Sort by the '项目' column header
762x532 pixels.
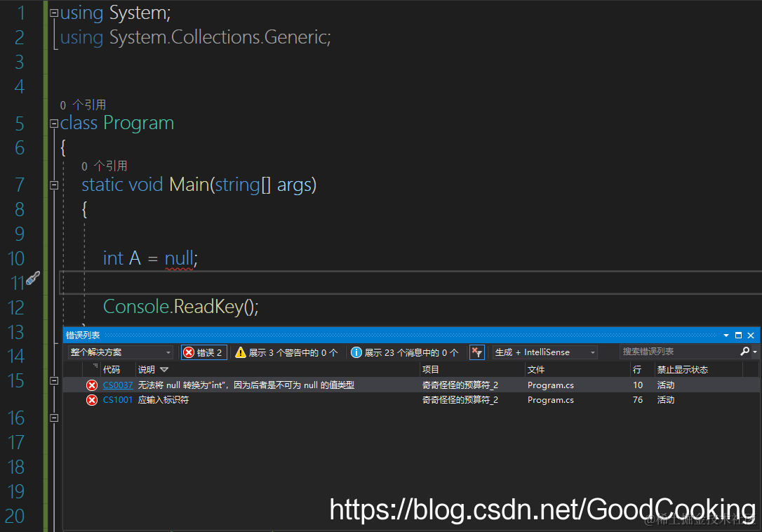[x=431, y=370]
